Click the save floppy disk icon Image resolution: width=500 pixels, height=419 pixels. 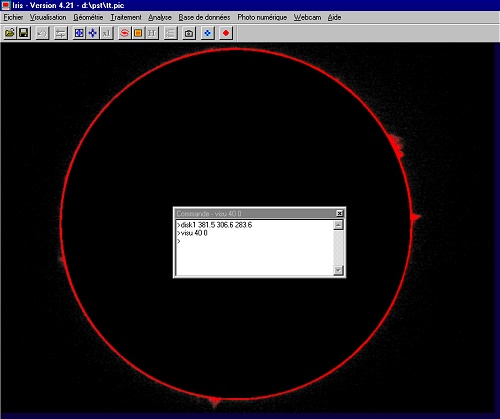point(24,33)
